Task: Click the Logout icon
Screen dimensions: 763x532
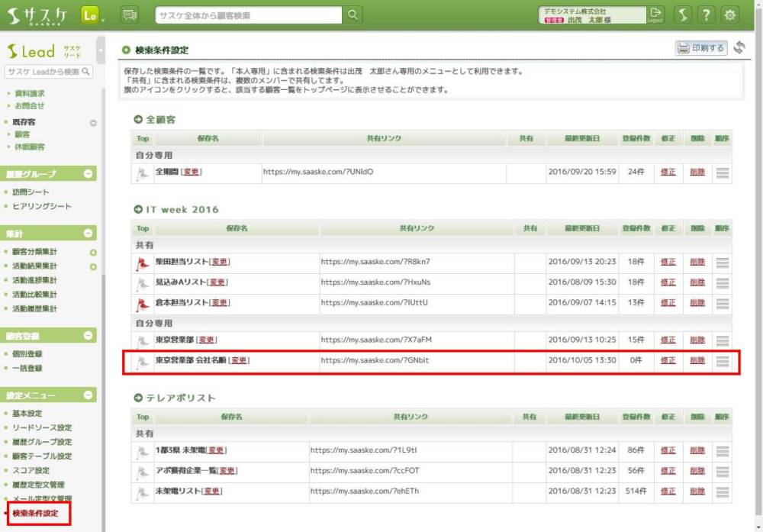Action: tap(655, 15)
